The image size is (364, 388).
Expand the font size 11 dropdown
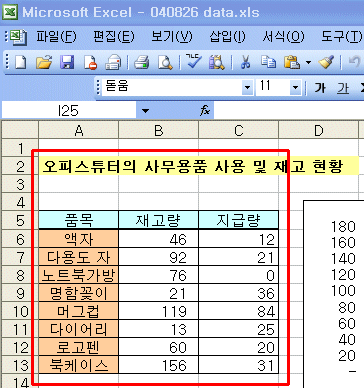pyautogui.click(x=295, y=88)
